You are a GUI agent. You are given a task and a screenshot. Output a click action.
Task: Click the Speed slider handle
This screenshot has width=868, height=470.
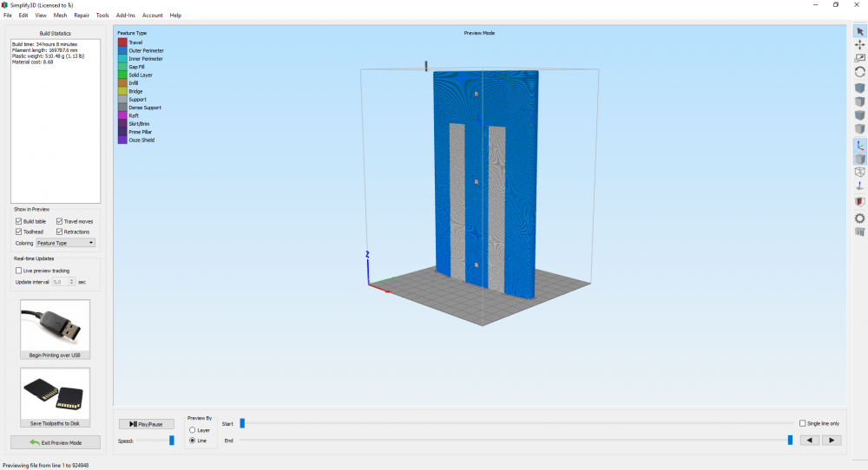coord(172,441)
